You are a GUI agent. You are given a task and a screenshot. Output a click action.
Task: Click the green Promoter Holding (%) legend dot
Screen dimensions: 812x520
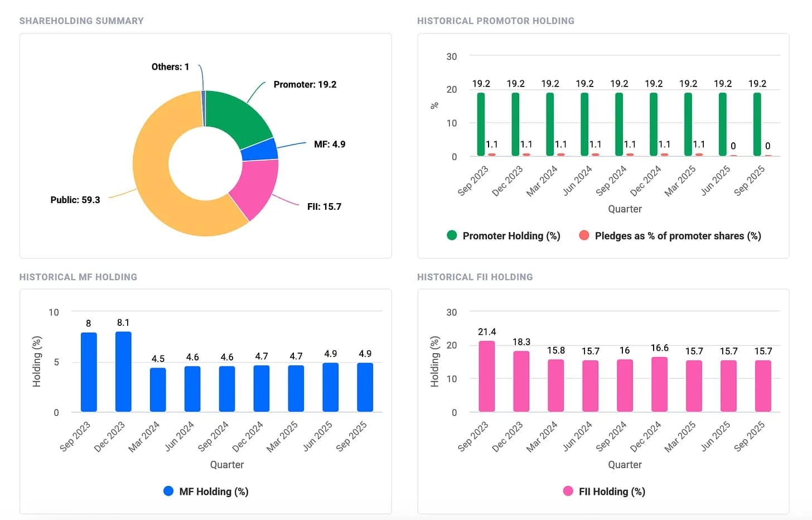pyautogui.click(x=452, y=235)
